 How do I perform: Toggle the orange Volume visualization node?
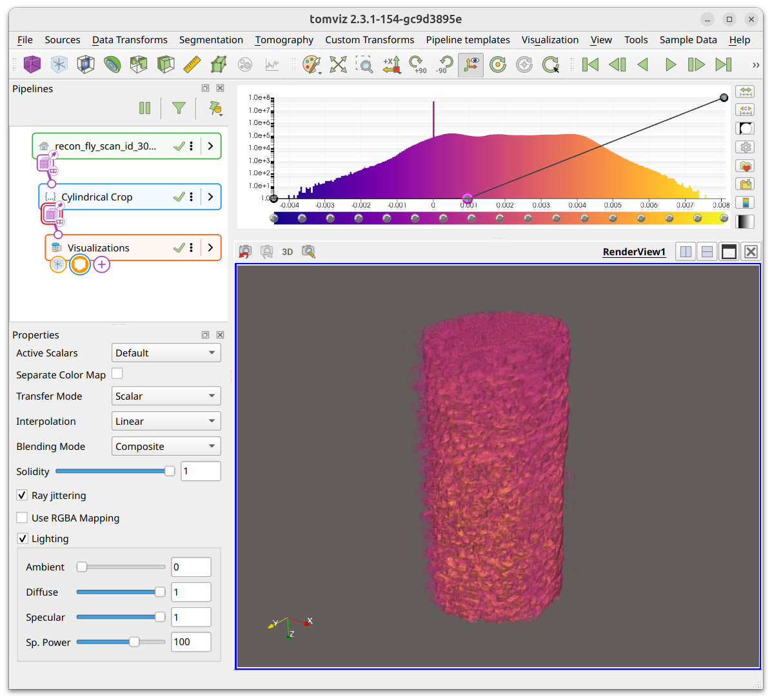pyautogui.click(x=80, y=265)
